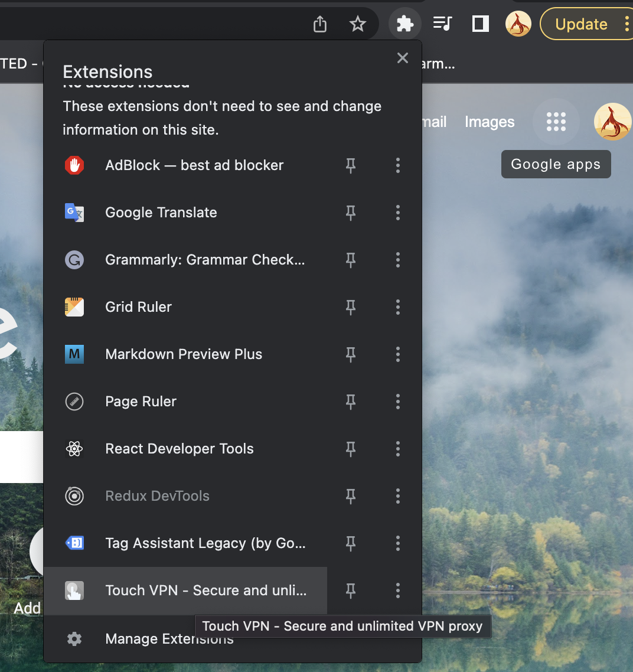Select Redux DevTools entry
633x672 pixels.
click(x=185, y=496)
